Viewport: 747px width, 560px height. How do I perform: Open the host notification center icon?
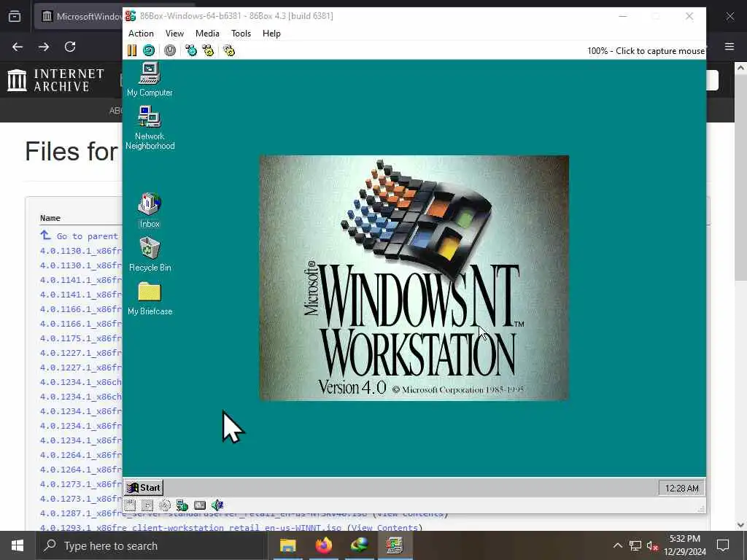723,545
